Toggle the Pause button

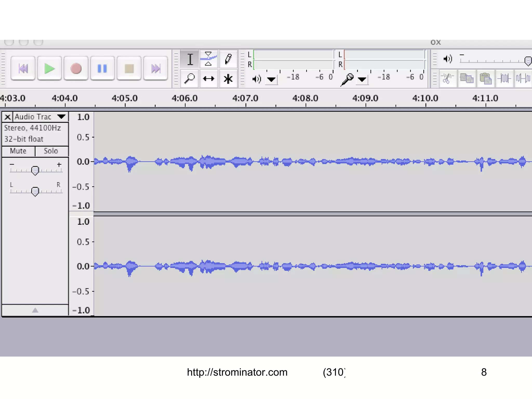(102, 69)
